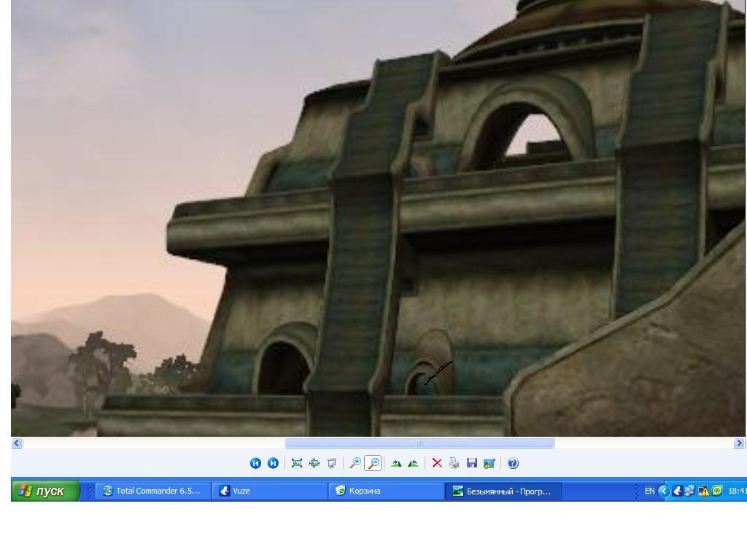Delete the image with the red X
This screenshot has height=560, width=747.
click(437, 463)
